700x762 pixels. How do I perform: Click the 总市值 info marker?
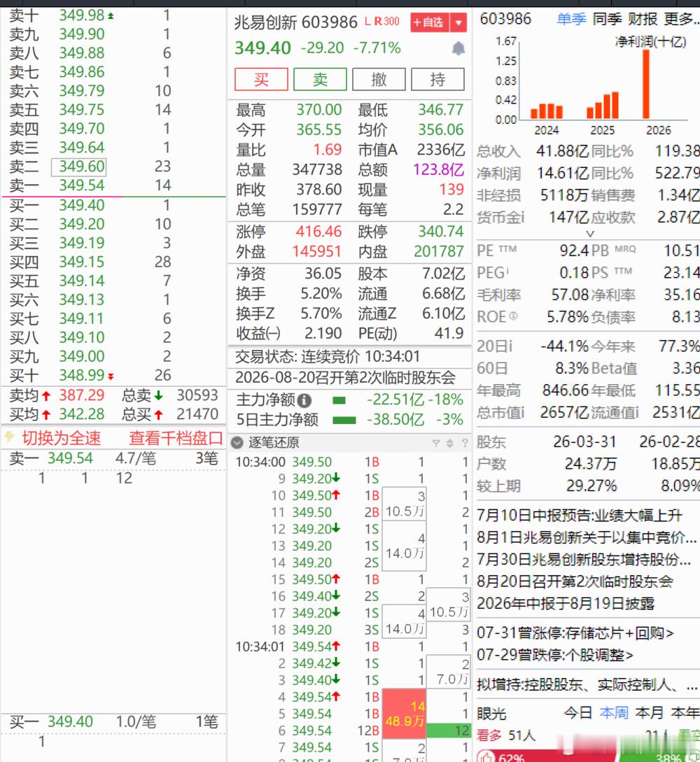tap(521, 412)
